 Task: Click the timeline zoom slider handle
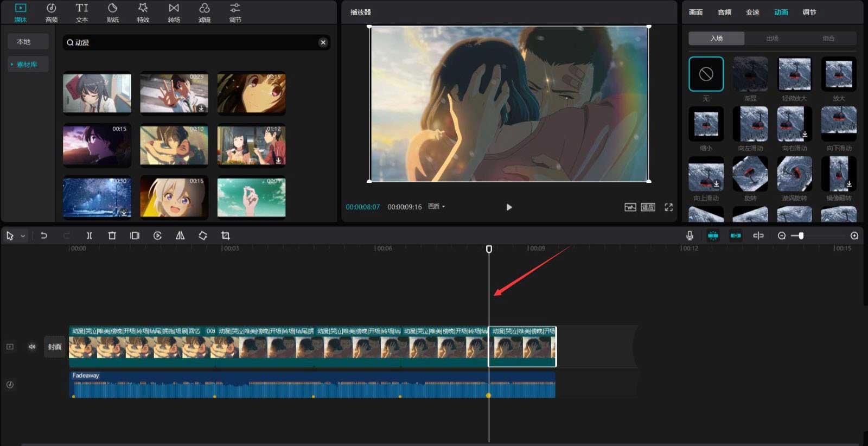point(801,235)
